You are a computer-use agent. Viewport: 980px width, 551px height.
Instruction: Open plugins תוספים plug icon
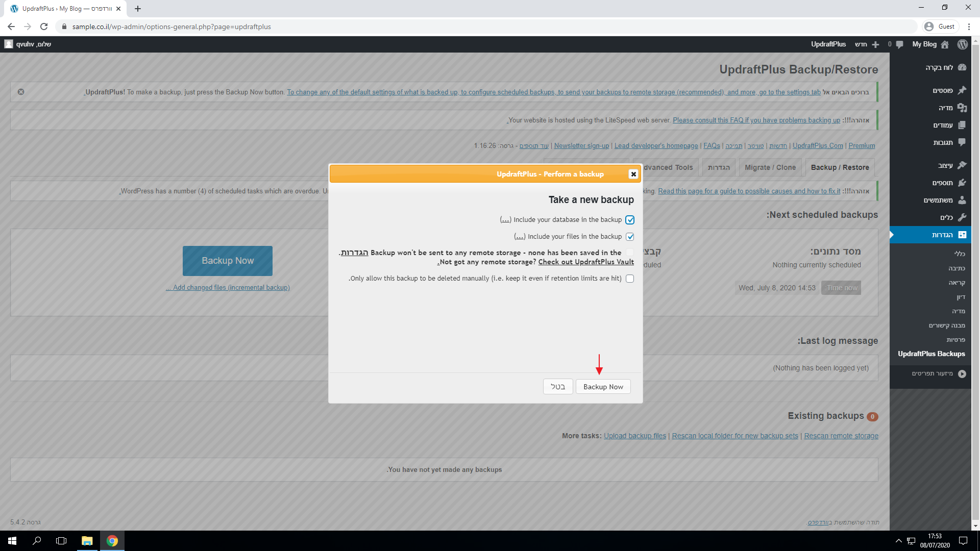coord(962,183)
